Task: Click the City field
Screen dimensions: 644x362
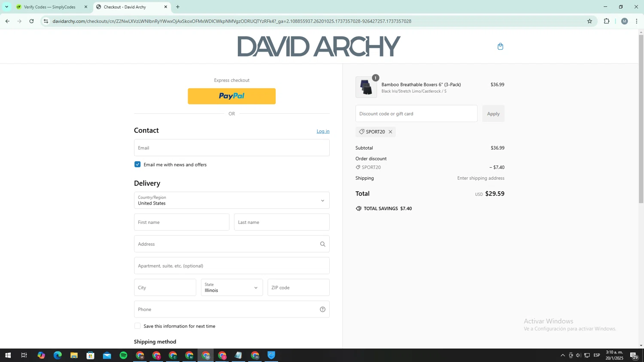Action: [165, 287]
